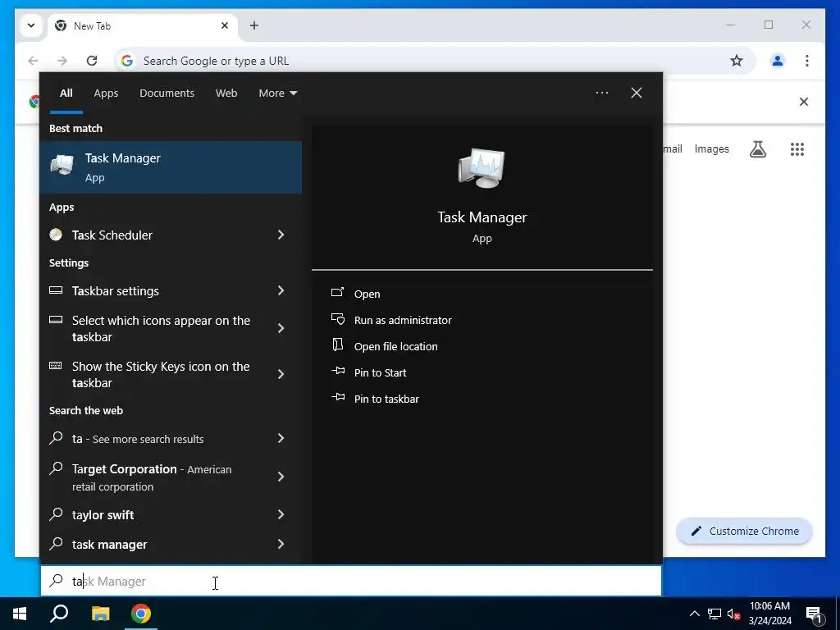Choose Pin to Start
Screen dimensions: 840x630
(380, 373)
